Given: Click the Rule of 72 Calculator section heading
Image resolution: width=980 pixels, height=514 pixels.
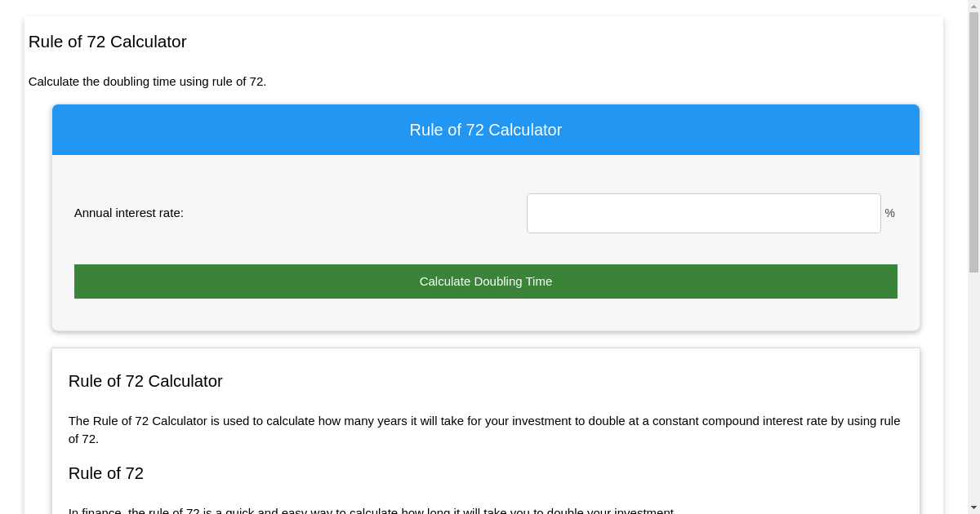Looking at the screenshot, I should pos(145,381).
